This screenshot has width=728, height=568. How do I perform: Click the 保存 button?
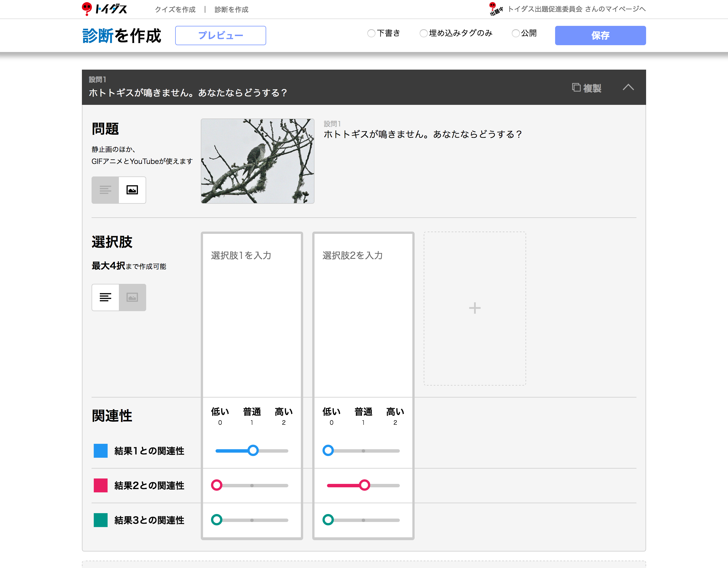[x=600, y=35]
